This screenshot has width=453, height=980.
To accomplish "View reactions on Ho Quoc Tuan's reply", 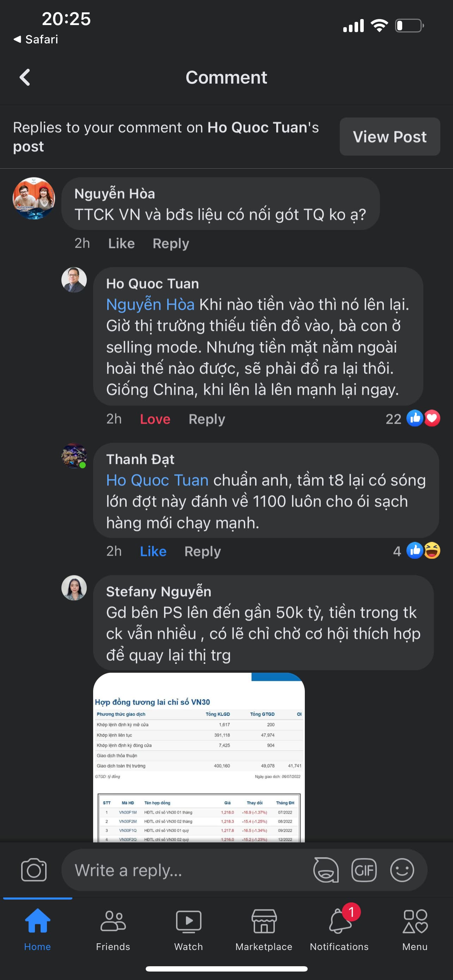I will (x=413, y=419).
